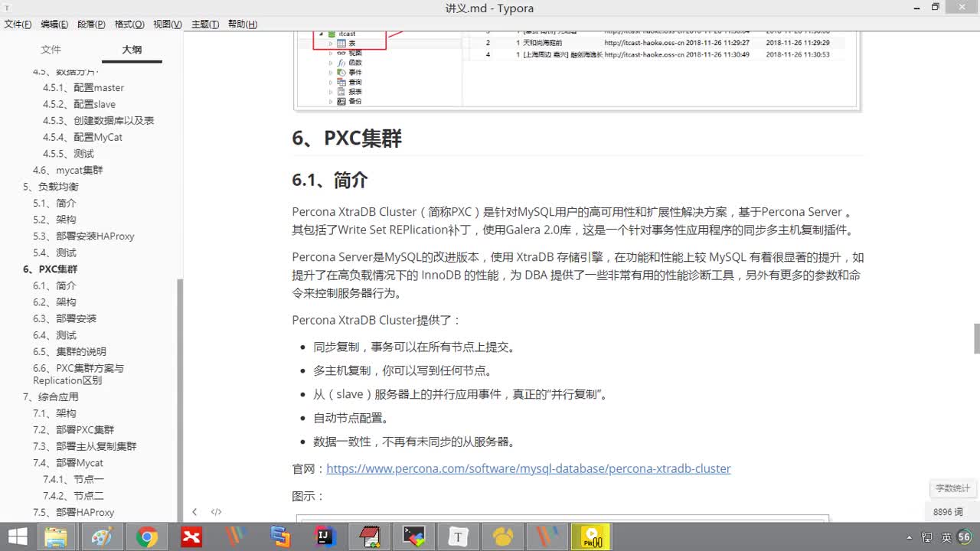The image size is (980, 551).
Task: Open the 帮助(H) menu
Action: tap(242, 24)
